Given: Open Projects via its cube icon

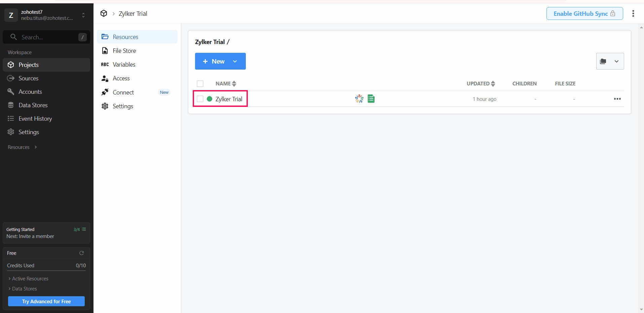Looking at the screenshot, I should [11, 65].
